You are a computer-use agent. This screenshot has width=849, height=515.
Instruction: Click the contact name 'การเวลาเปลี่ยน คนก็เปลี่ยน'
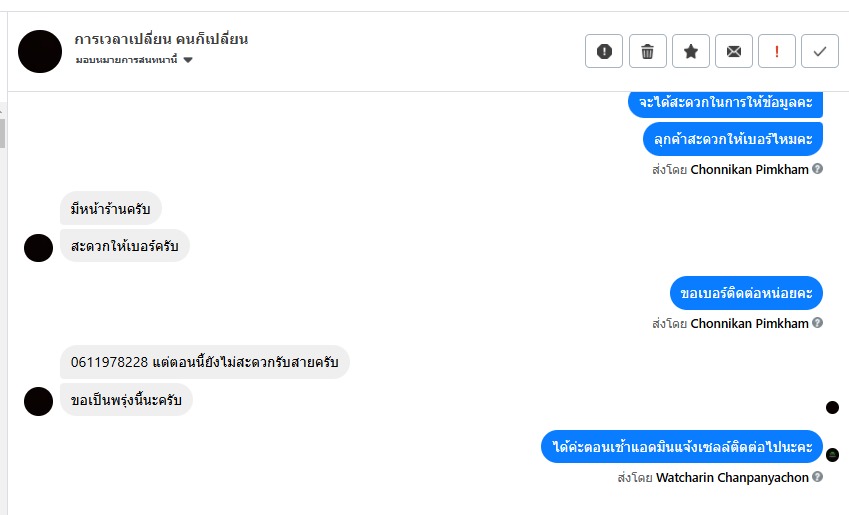[161, 39]
